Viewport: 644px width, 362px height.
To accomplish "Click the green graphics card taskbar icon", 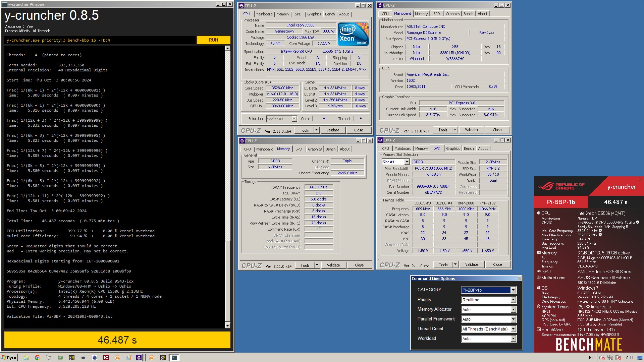I will tap(60, 358).
